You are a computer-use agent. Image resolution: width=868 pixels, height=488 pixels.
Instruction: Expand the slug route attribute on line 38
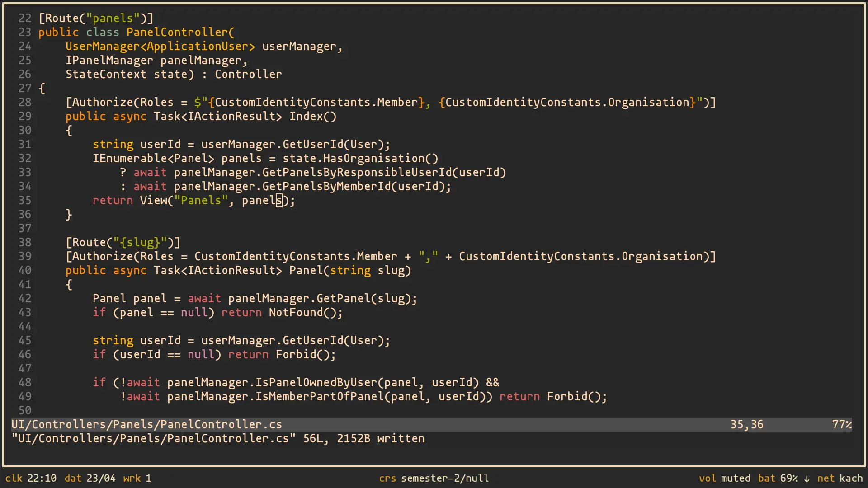click(122, 242)
